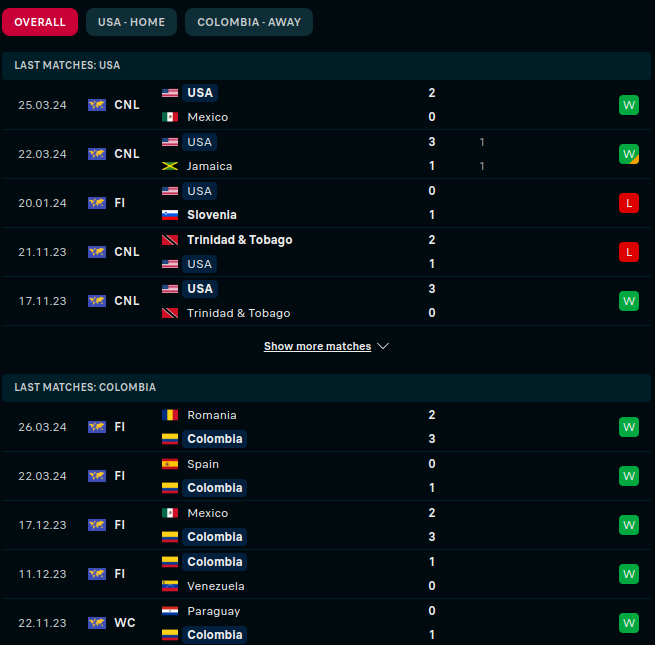Expand list with Show more matches chevron
Screen dimensions: 655x645
(384, 347)
